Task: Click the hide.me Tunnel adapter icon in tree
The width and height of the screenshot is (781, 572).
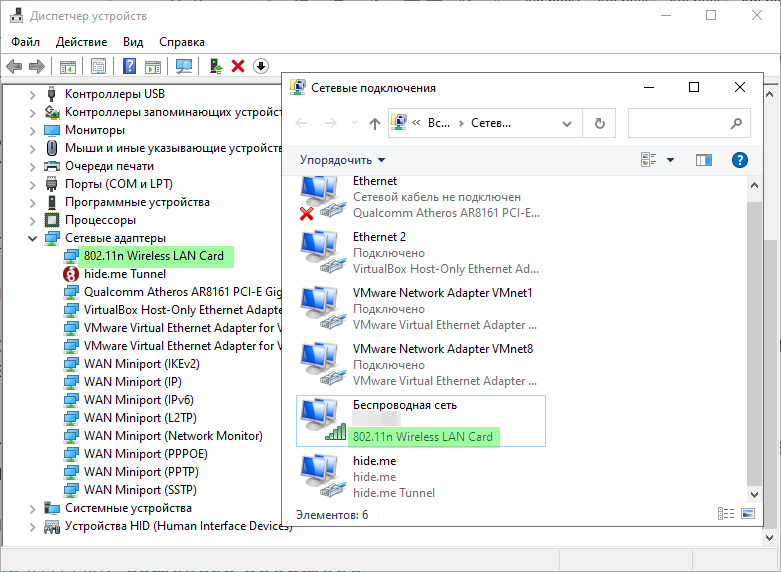Action: tap(71, 274)
